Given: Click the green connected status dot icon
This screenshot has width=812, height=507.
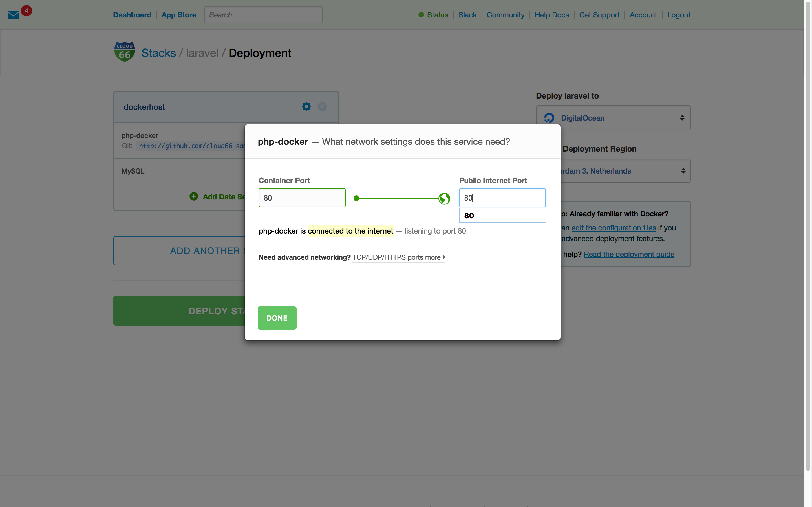Looking at the screenshot, I should [356, 197].
